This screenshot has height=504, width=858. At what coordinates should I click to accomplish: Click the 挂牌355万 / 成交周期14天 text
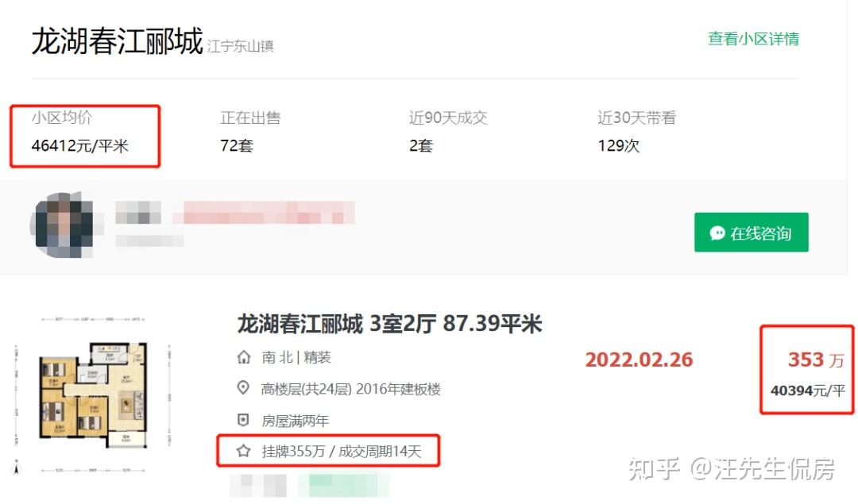pos(342,452)
